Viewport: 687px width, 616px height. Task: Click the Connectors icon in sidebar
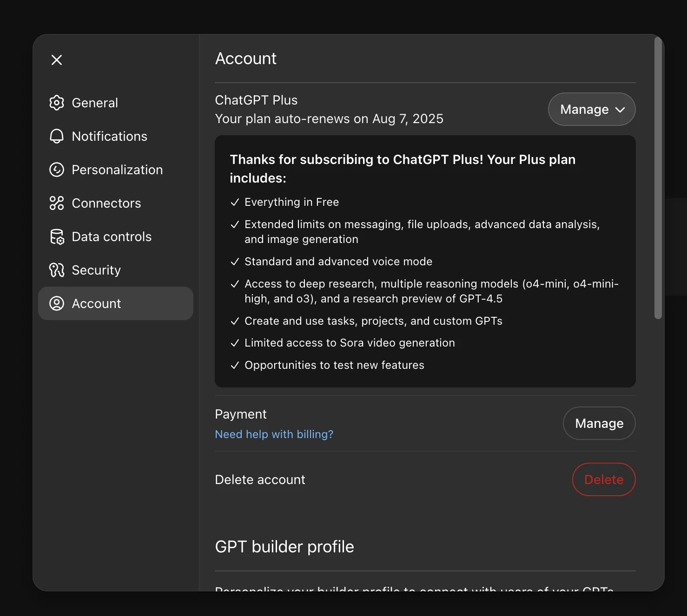(x=57, y=203)
